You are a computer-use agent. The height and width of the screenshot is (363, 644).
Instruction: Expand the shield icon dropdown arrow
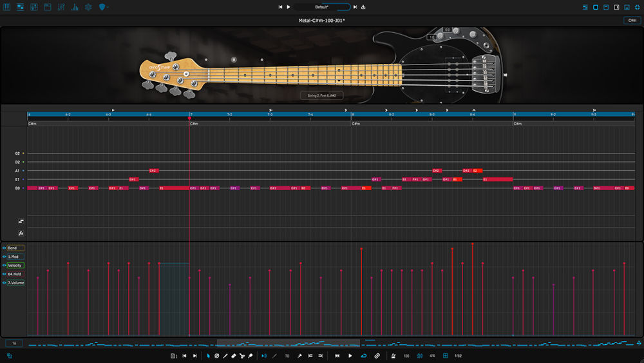coord(108,7)
